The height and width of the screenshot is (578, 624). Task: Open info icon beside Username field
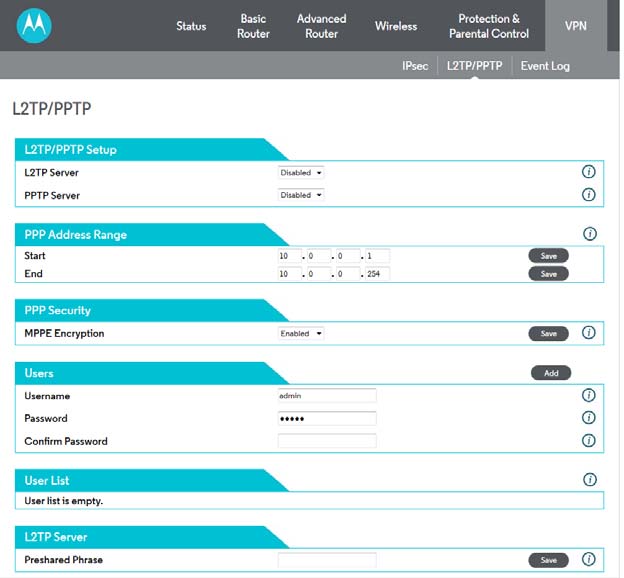pyautogui.click(x=589, y=395)
